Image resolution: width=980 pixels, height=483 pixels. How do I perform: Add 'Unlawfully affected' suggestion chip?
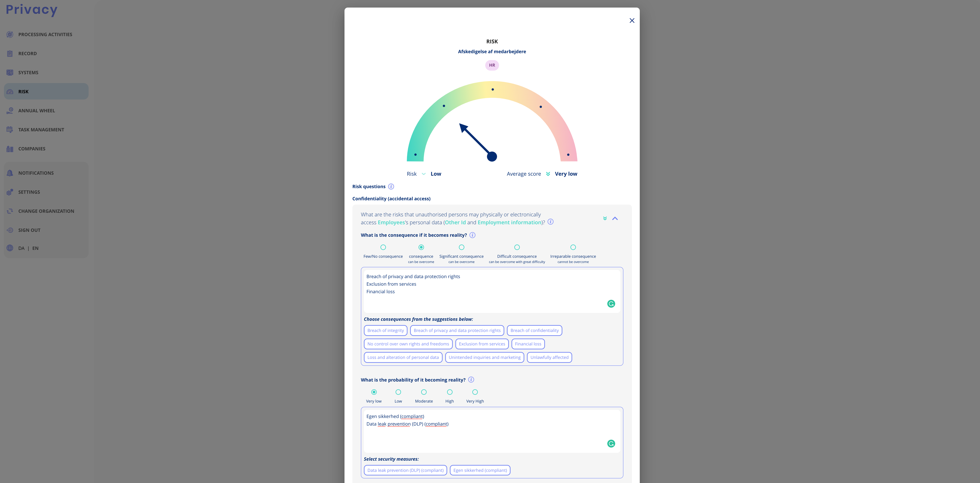(549, 357)
